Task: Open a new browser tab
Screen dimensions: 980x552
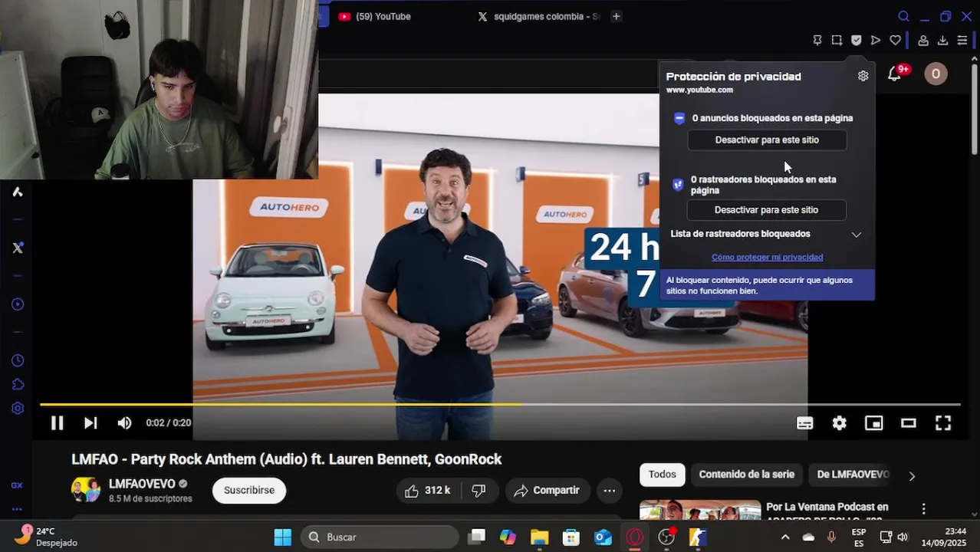Action: [x=616, y=16]
